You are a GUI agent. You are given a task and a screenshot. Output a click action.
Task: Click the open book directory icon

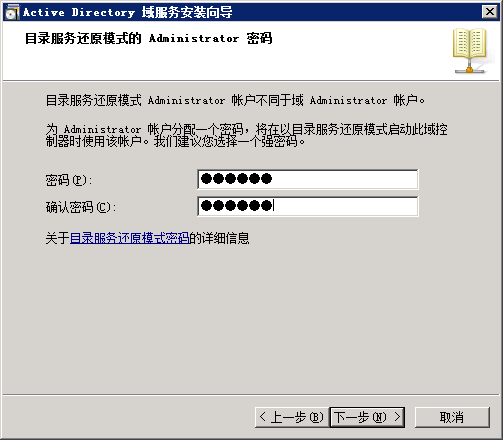pos(470,51)
